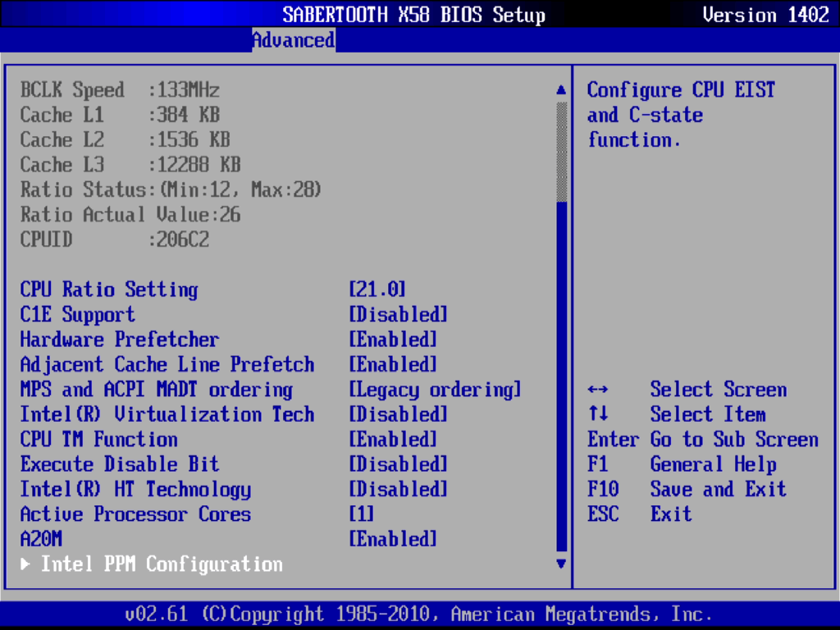The image size is (840, 630).
Task: Click F10 Save and Exit hint
Action: pos(687,489)
